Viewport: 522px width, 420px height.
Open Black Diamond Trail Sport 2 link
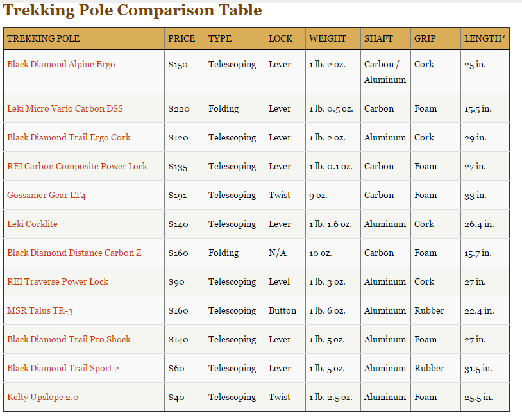[x=63, y=368]
